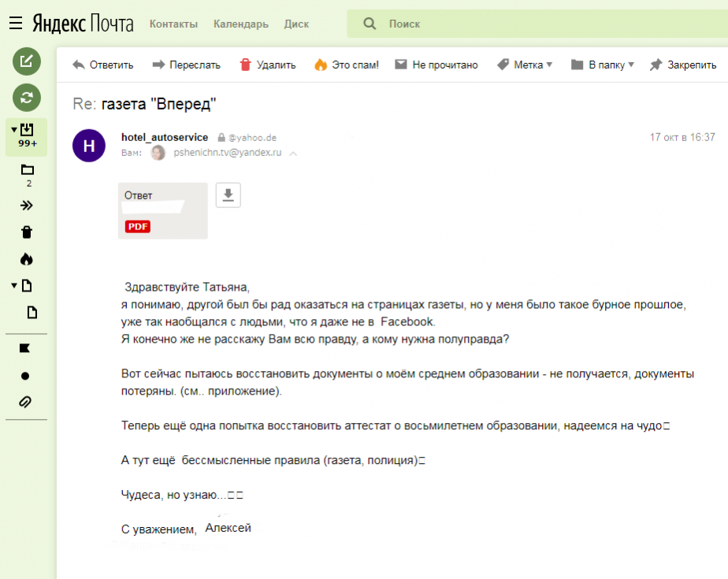Open Sent folder double-arrow icon
This screenshot has width=728, height=579.
pyautogui.click(x=27, y=206)
